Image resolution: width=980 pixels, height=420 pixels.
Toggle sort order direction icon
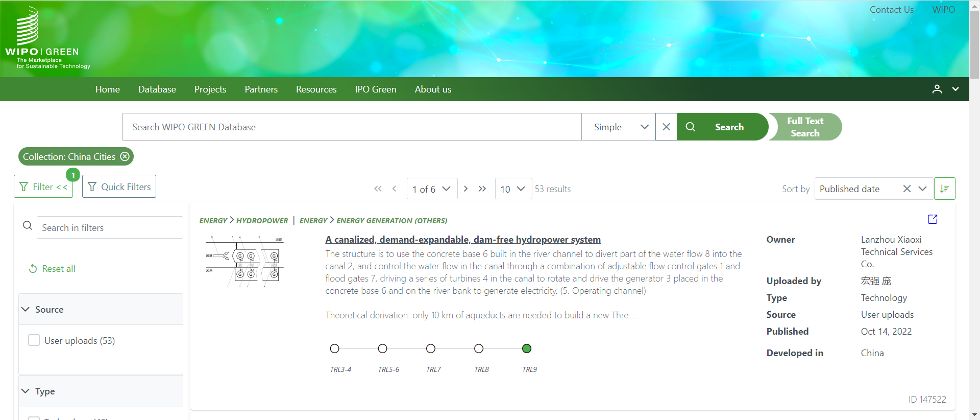[944, 189]
